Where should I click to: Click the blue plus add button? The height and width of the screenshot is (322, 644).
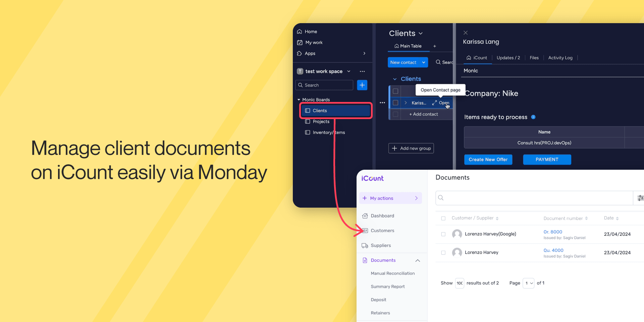tap(362, 85)
